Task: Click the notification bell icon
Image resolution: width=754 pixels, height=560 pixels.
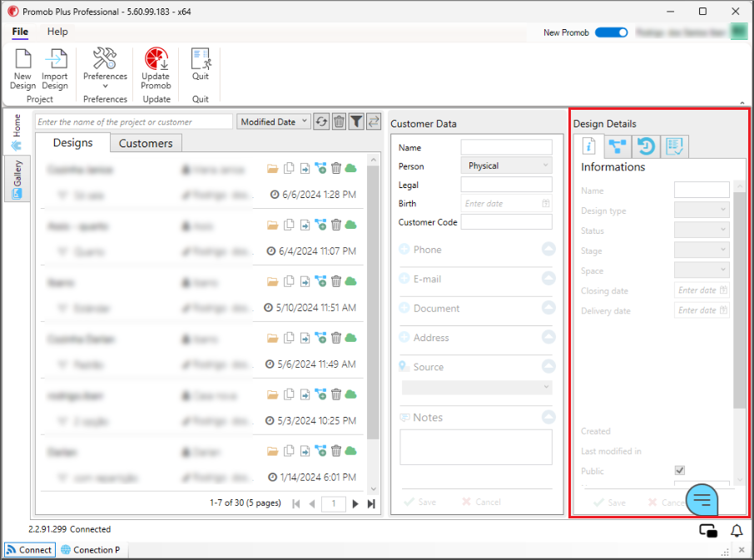Action: click(737, 530)
